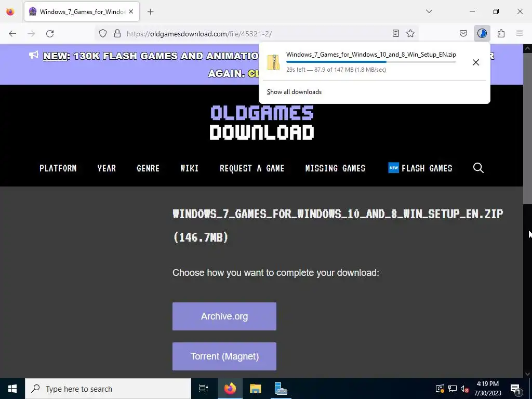View site security padlock information
532x399 pixels.
coord(117,34)
